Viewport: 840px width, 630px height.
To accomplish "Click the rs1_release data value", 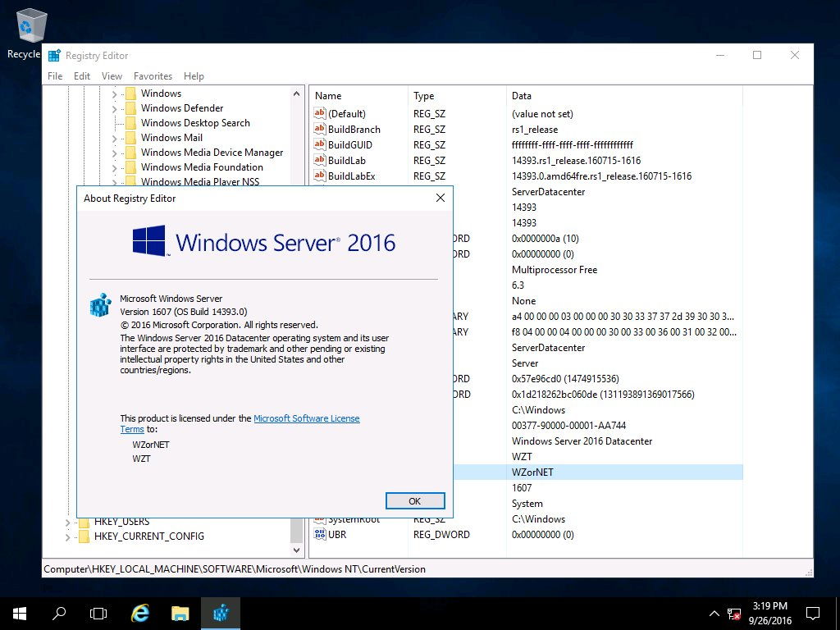I will (535, 129).
